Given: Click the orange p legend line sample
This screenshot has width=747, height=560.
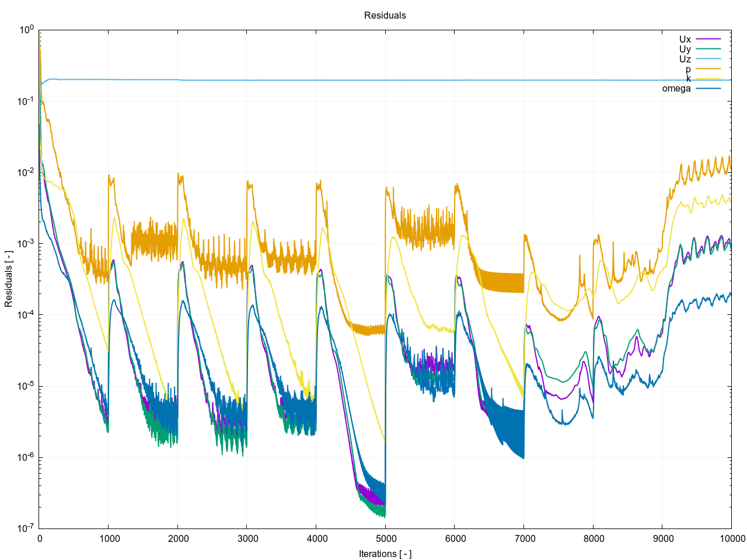Looking at the screenshot, I should 708,69.
